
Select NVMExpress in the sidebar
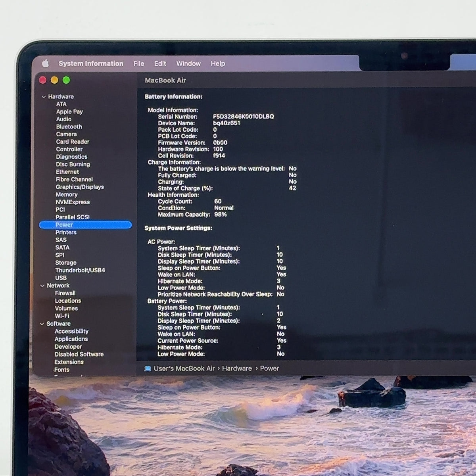pos(73,202)
